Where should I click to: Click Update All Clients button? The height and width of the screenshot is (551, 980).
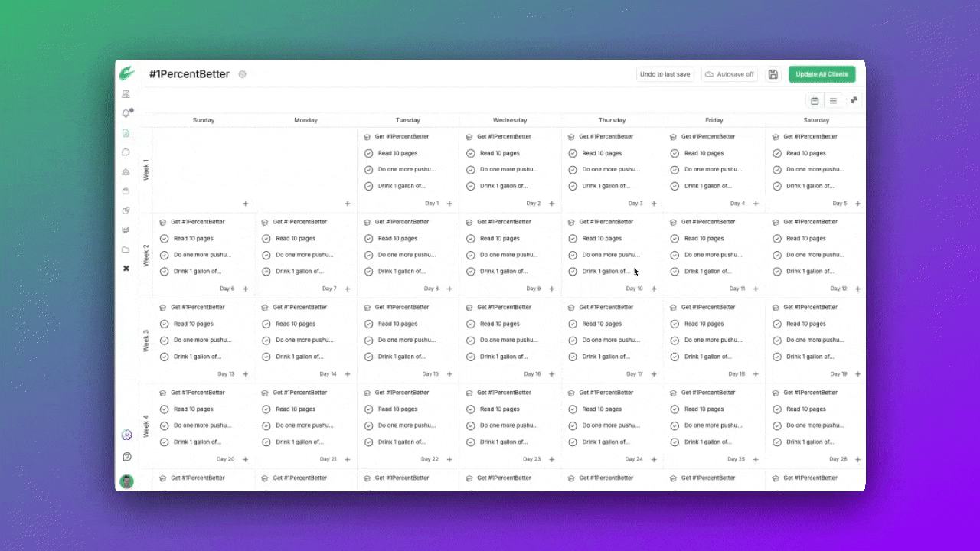822,74
